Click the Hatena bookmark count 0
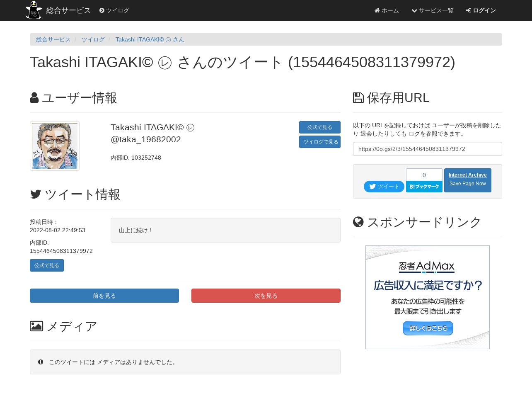532x420 pixels. click(x=424, y=175)
